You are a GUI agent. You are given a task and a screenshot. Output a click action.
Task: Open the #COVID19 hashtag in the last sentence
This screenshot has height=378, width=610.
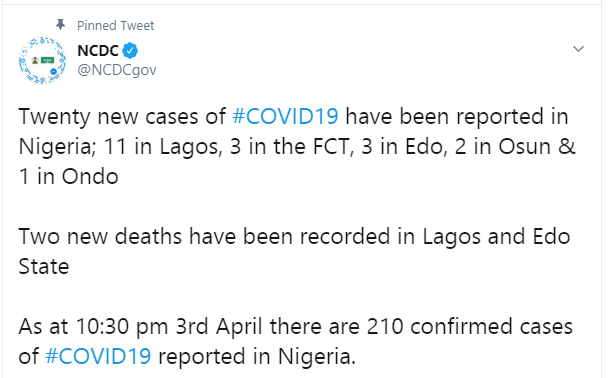point(98,356)
